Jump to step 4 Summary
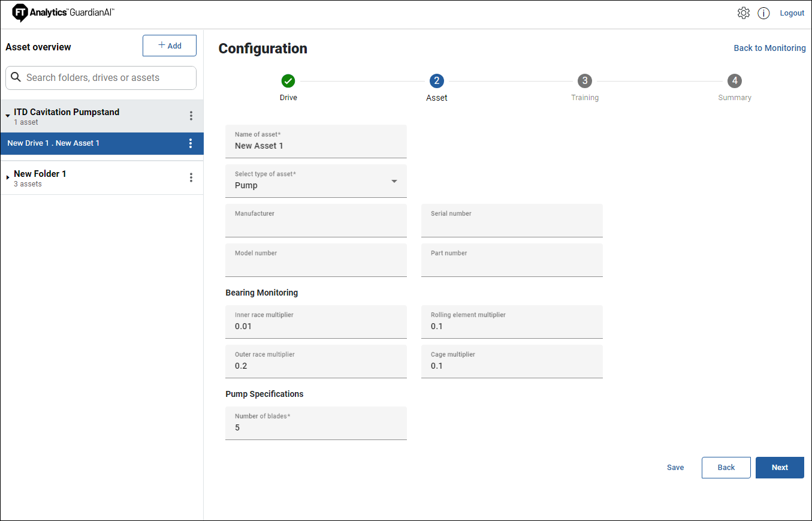 pos(734,81)
